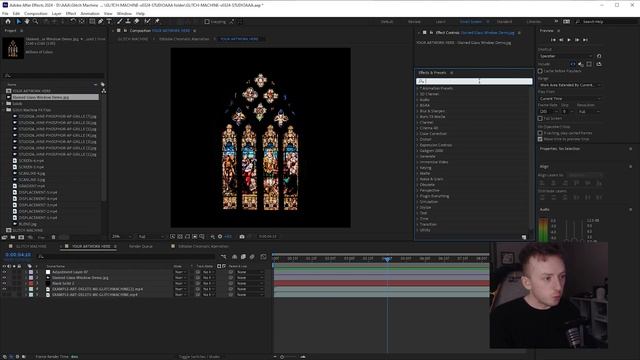
Task: Open the Animation menu
Action: pos(90,13)
